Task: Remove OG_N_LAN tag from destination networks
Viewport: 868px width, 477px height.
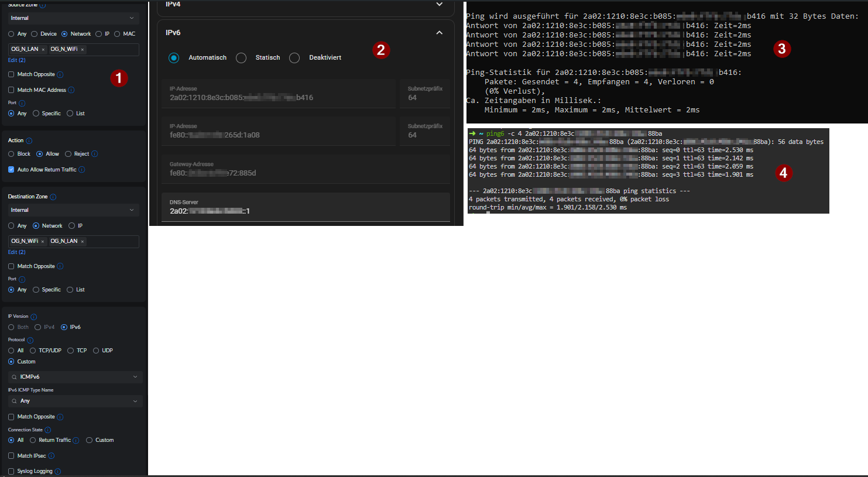Action: (83, 242)
